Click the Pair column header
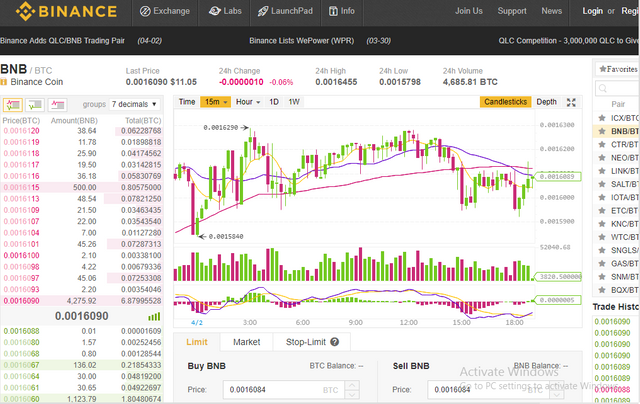Image resolution: width=640 pixels, height=404 pixels. pyautogui.click(x=618, y=104)
